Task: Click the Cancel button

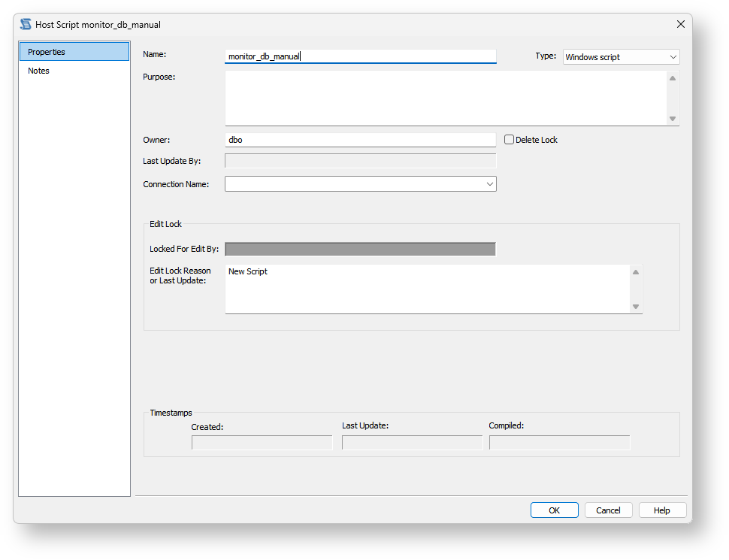Action: point(608,510)
